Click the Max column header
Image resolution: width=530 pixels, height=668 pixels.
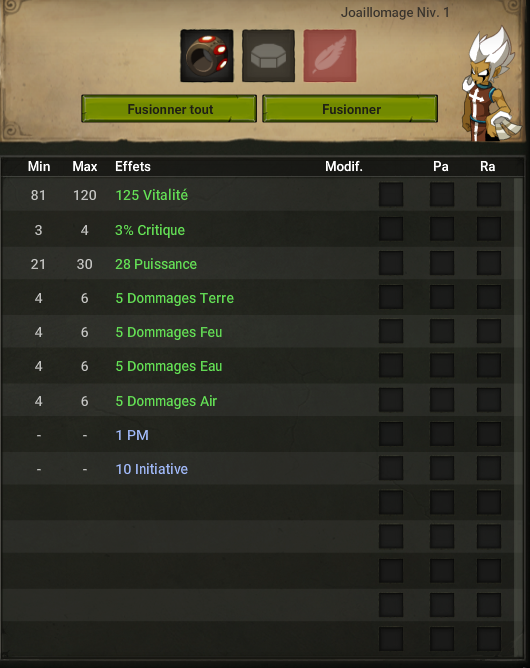pyautogui.click(x=85, y=166)
